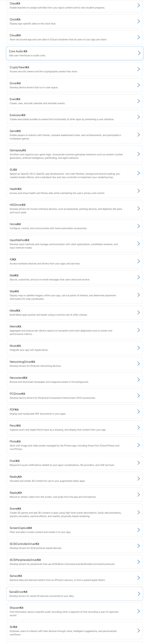Click the HealthKit row arrow

pos(138,191)
